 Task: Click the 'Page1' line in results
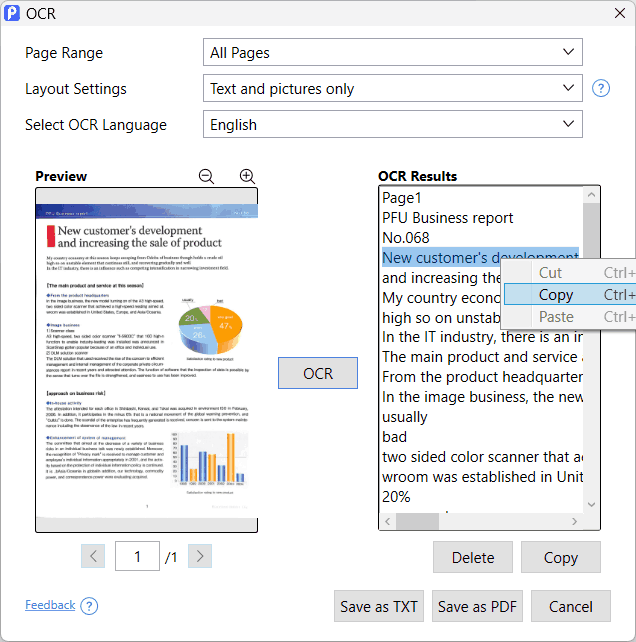click(402, 198)
